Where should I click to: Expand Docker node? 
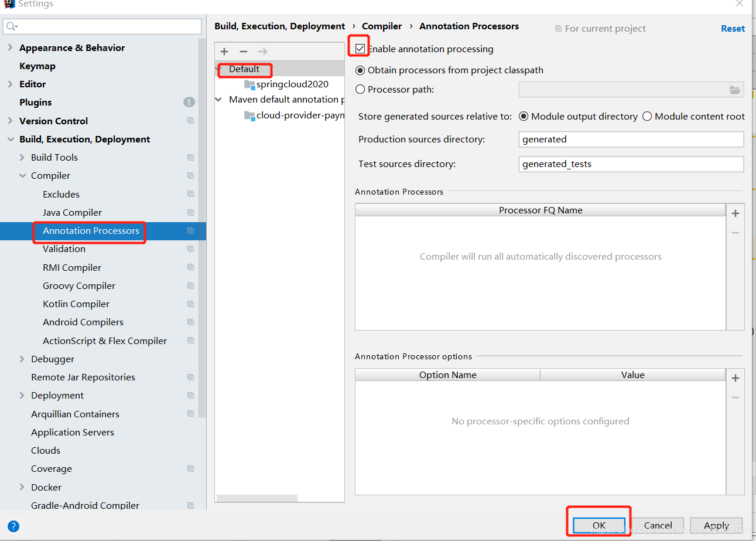point(22,487)
